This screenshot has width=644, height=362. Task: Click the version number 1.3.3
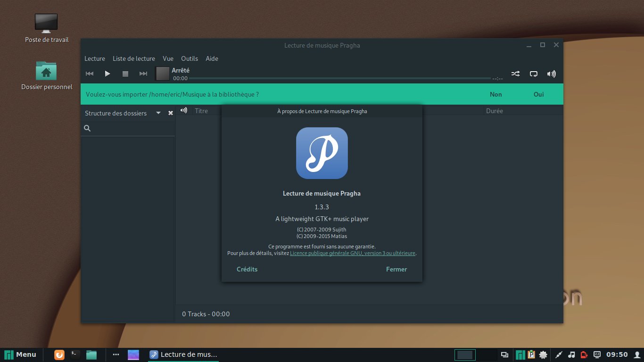322,207
